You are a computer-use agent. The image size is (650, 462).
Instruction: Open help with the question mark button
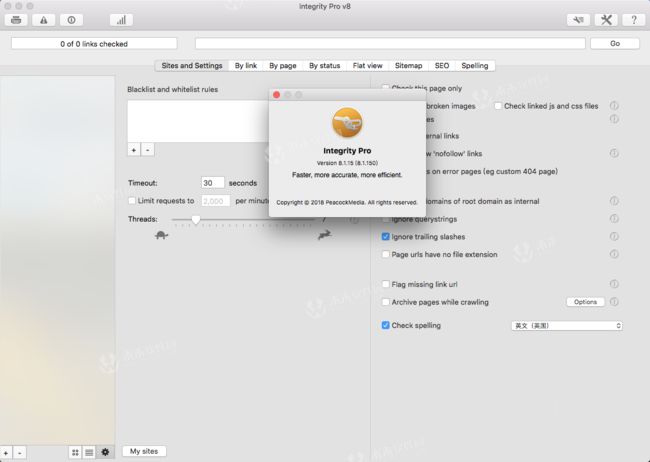point(634,20)
